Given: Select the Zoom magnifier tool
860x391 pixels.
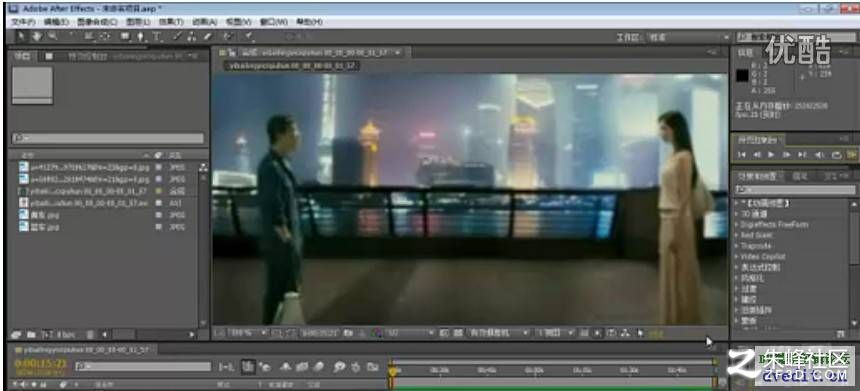Looking at the screenshot, I should point(53,37).
